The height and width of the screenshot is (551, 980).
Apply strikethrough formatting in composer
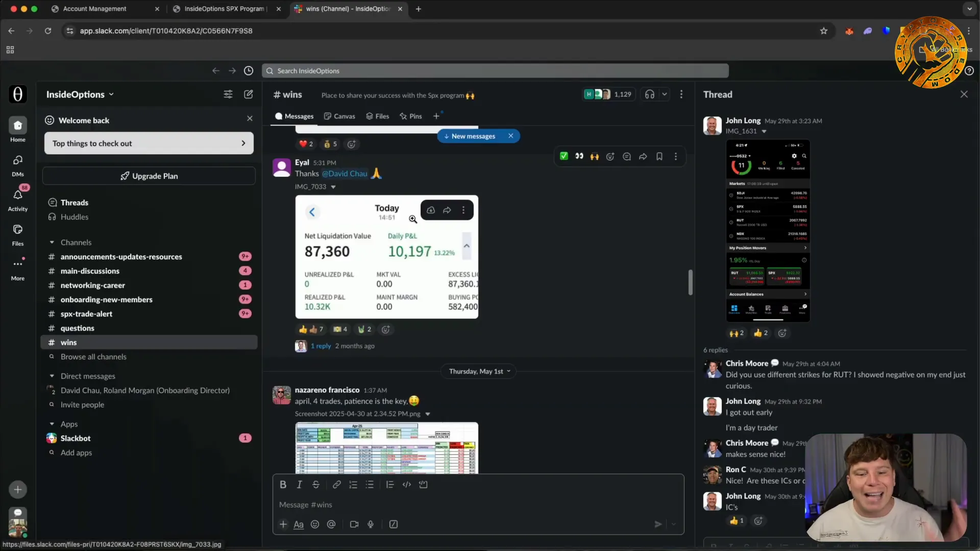316,485
